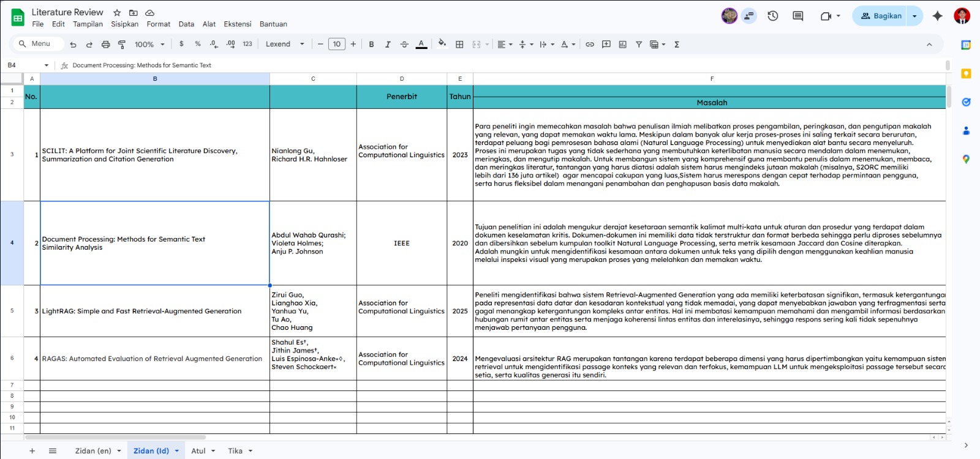Toggle strikethrough formatting
The height and width of the screenshot is (459, 980).
tap(404, 44)
